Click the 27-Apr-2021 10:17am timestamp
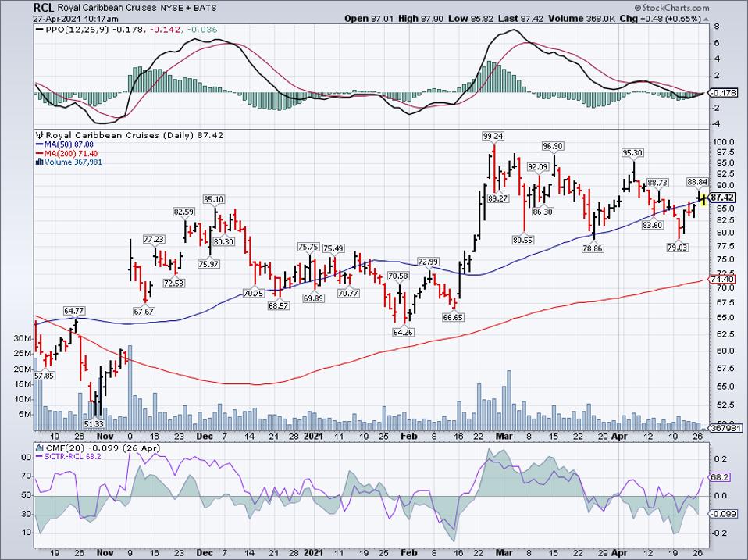 pyautogui.click(x=76, y=19)
